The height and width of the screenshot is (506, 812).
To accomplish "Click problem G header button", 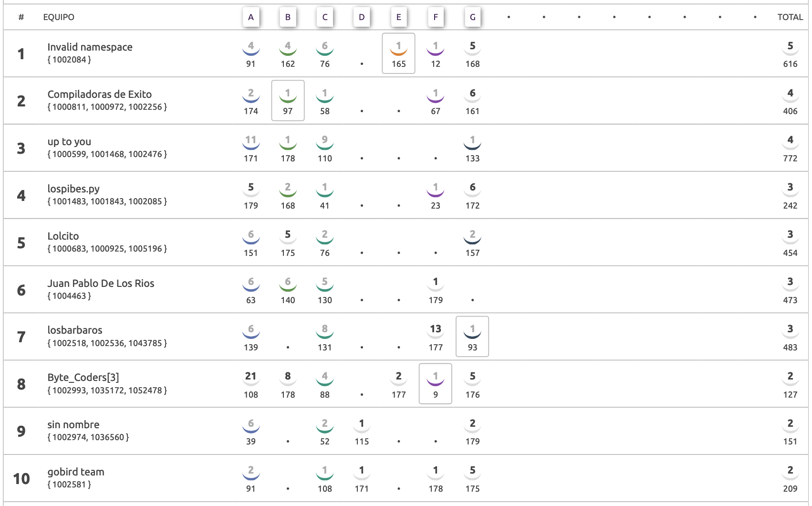I will coord(472,17).
